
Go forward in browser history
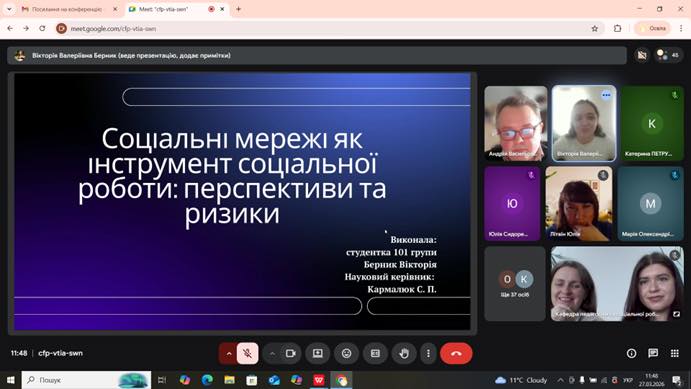(x=26, y=28)
